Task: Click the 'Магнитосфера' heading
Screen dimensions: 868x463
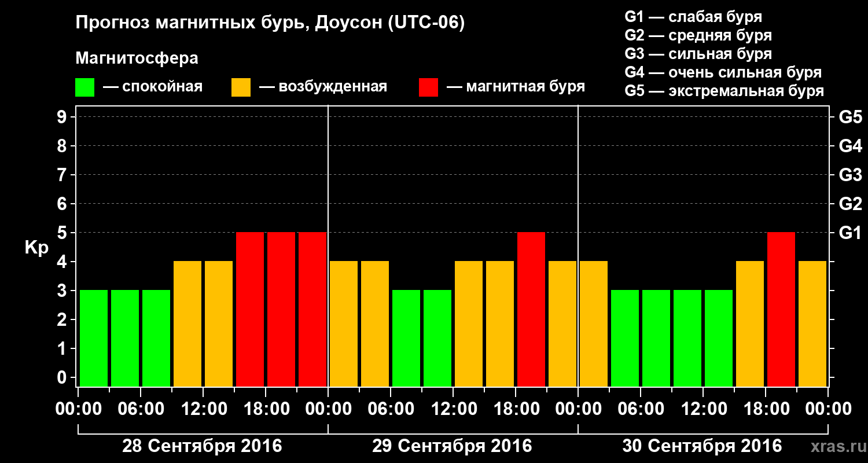Action: (x=137, y=59)
